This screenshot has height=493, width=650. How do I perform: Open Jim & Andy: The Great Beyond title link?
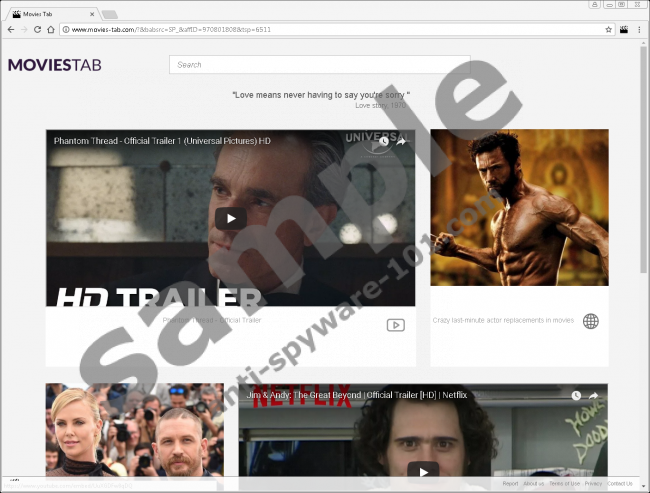[357, 395]
